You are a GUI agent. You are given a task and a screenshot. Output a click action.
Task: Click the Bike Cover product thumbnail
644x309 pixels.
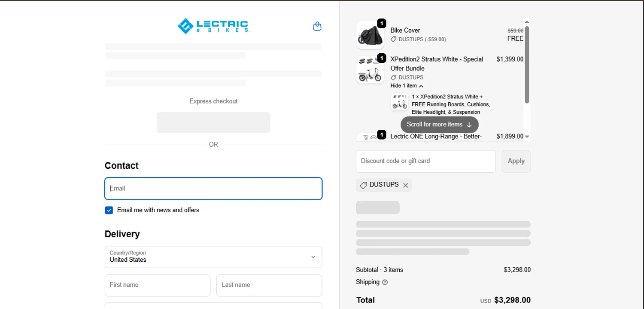[x=370, y=35]
